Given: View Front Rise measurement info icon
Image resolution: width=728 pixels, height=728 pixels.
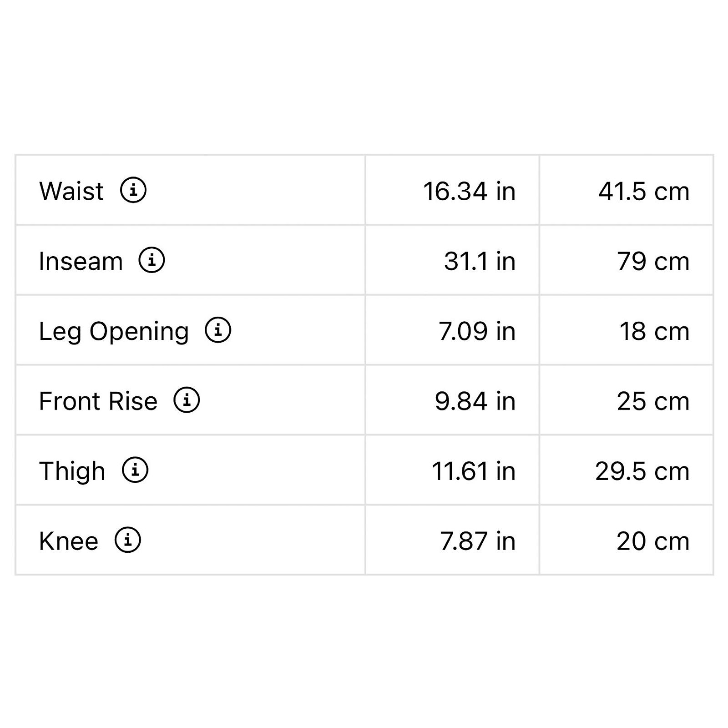Looking at the screenshot, I should [187, 400].
